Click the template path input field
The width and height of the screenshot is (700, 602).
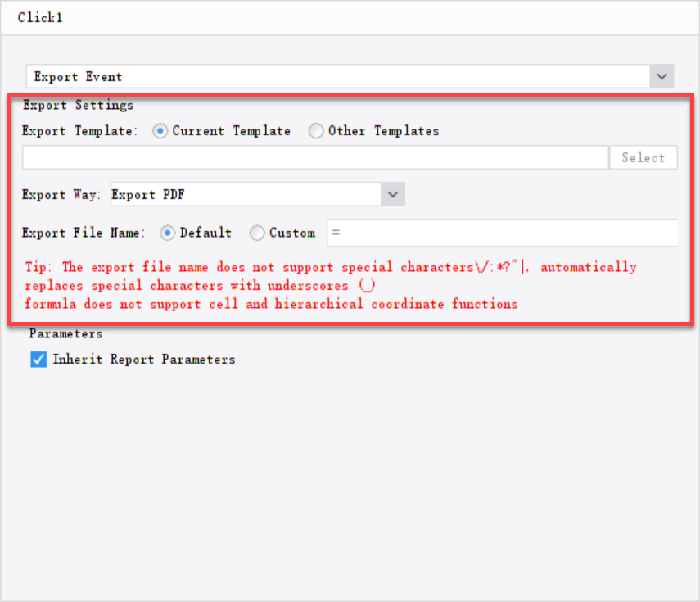pos(315,157)
